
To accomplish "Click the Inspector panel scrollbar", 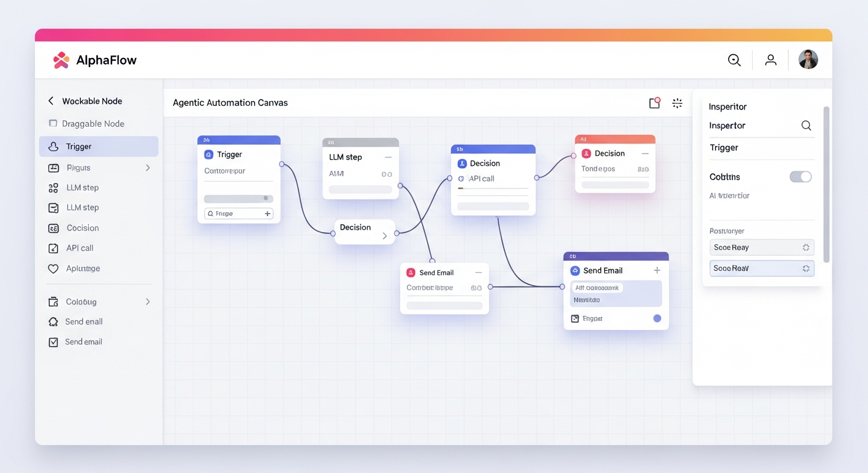I will click(827, 185).
